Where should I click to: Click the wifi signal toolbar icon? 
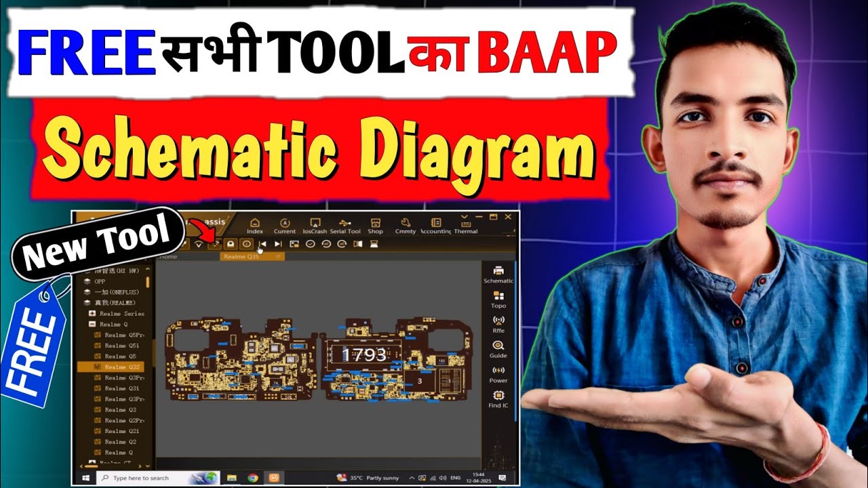click(199, 244)
